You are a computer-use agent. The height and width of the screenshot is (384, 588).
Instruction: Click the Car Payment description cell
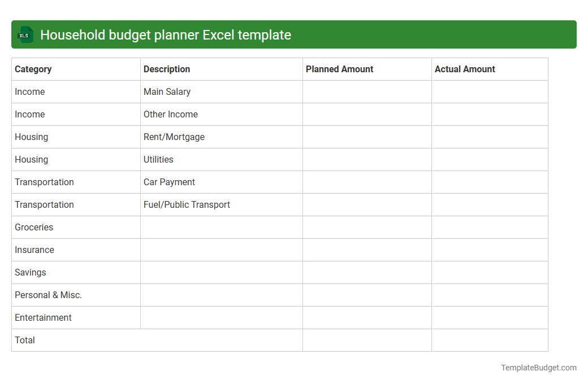(x=169, y=182)
